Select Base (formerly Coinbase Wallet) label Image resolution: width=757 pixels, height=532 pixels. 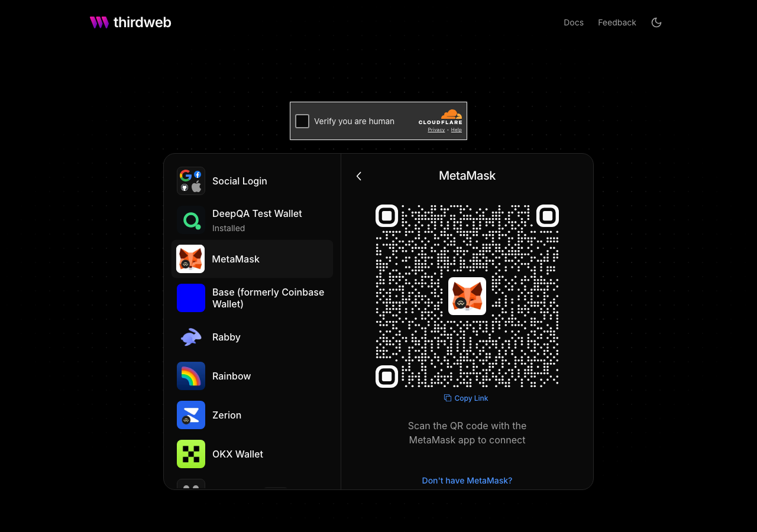268,298
